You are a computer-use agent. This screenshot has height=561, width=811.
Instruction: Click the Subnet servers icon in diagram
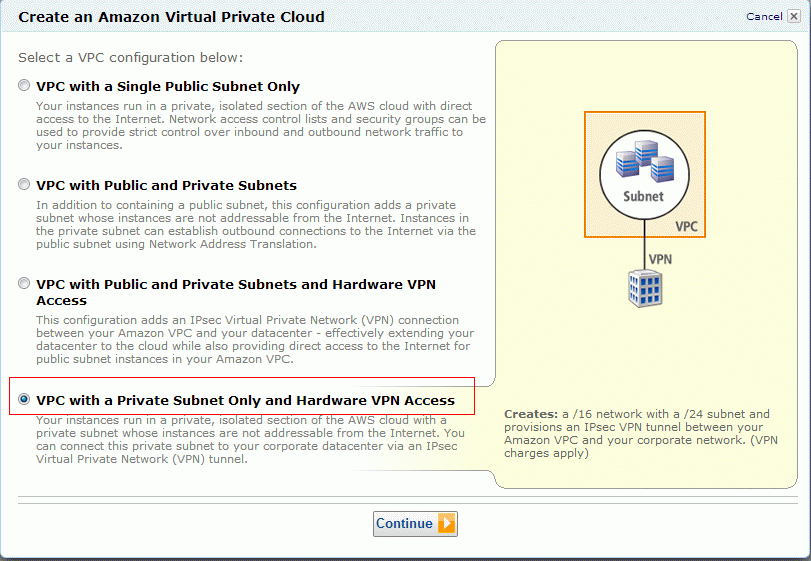pos(644,162)
